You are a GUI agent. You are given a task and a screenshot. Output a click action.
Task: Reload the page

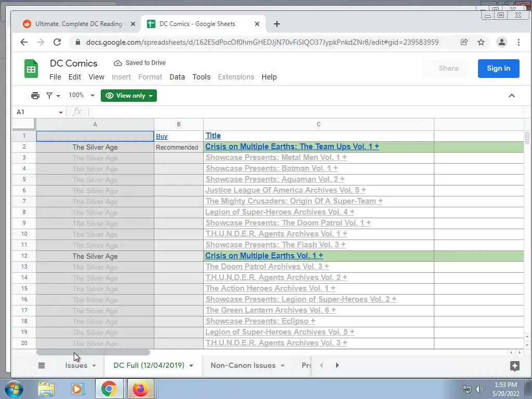(57, 42)
